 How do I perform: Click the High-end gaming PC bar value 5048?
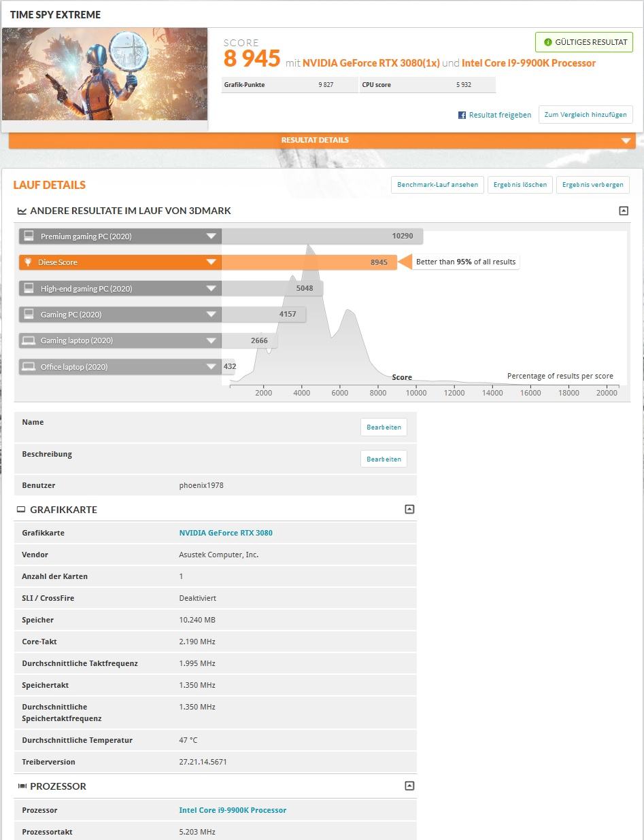coord(305,289)
